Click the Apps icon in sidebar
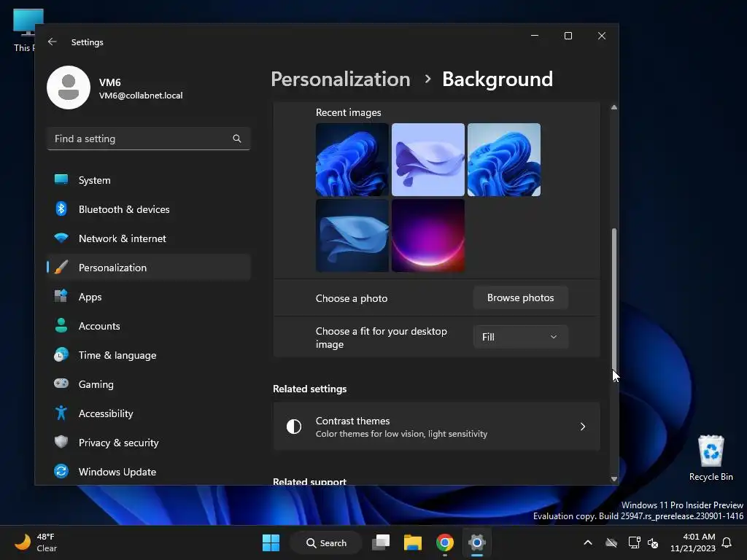The height and width of the screenshot is (560, 747). 61,296
